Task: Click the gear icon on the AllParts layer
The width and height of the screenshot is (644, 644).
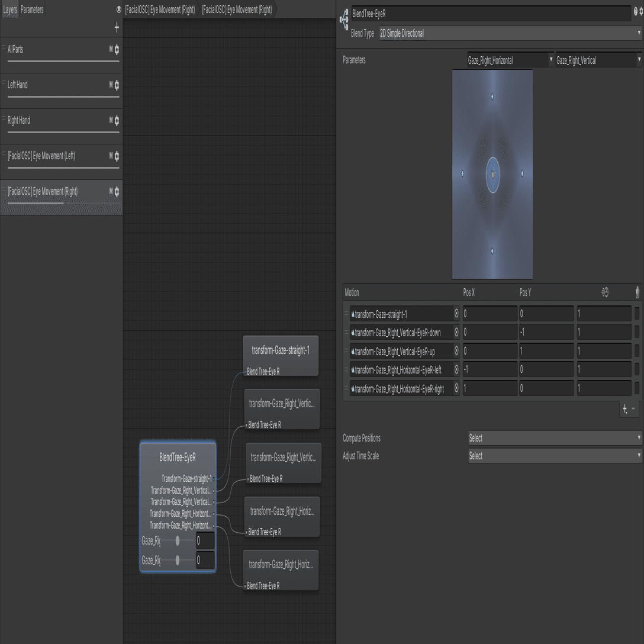Action: [116, 50]
